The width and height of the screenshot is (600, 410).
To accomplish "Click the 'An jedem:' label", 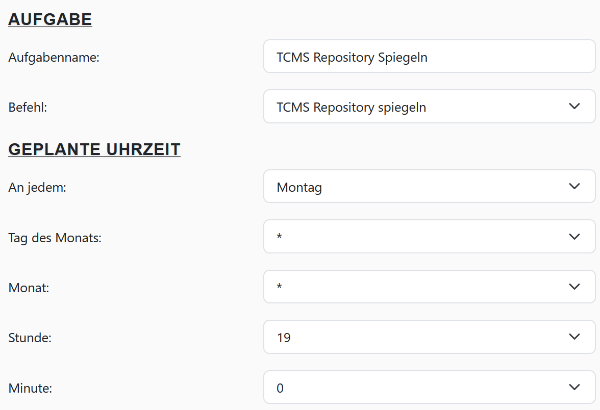I will (37, 186).
